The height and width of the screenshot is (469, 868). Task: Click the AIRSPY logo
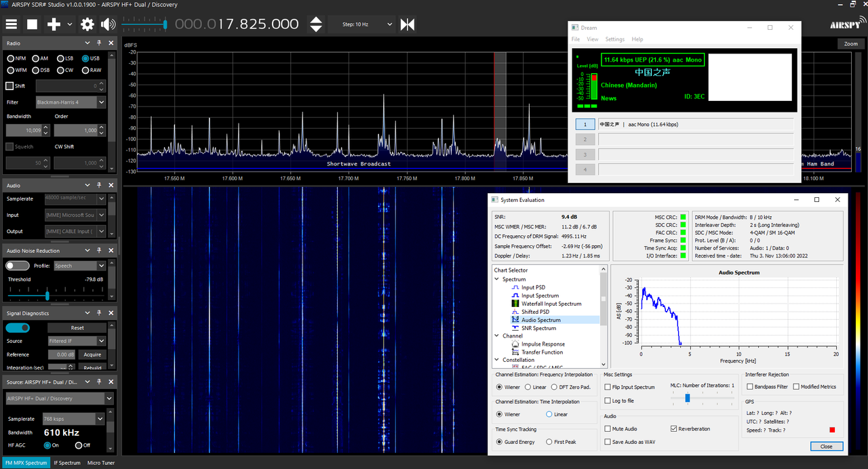tap(846, 24)
